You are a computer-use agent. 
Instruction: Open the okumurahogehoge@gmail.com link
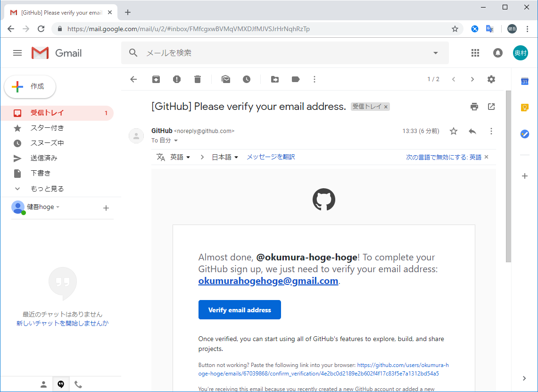[268, 281]
